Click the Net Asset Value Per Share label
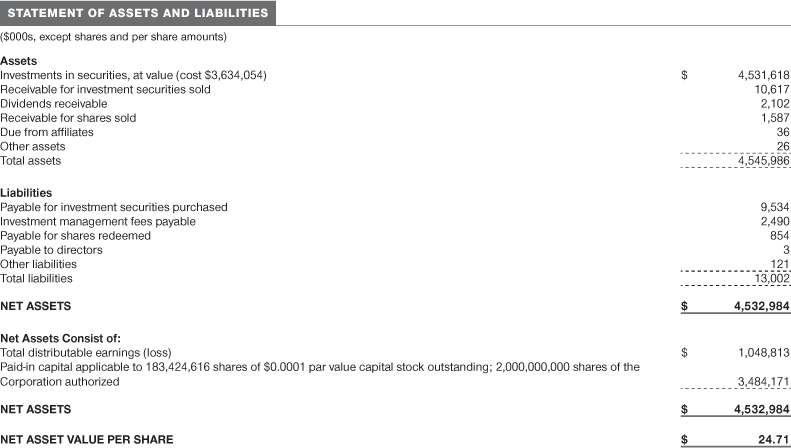Viewport: 791px width, 448px height. coord(86,439)
